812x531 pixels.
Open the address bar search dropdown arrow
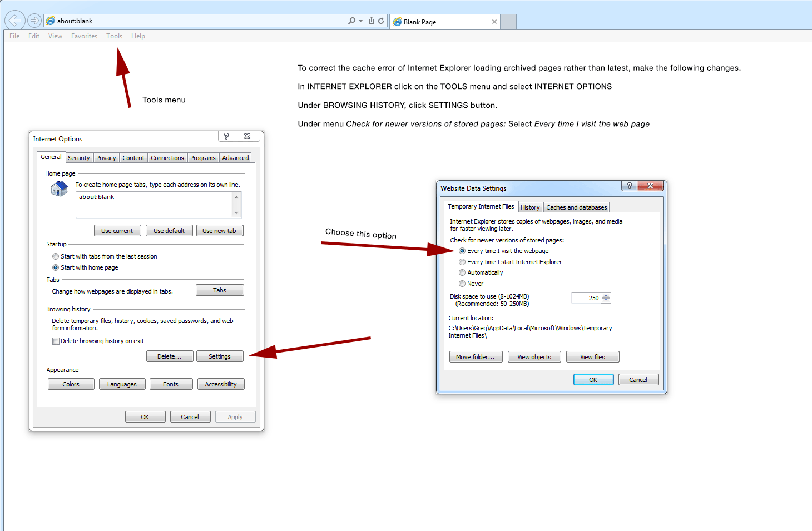tap(360, 21)
